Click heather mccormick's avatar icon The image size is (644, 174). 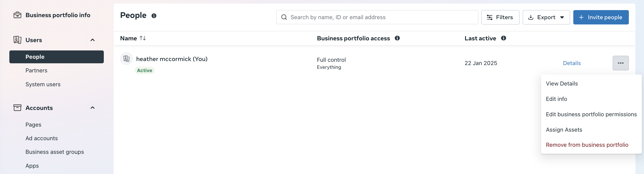point(126,59)
